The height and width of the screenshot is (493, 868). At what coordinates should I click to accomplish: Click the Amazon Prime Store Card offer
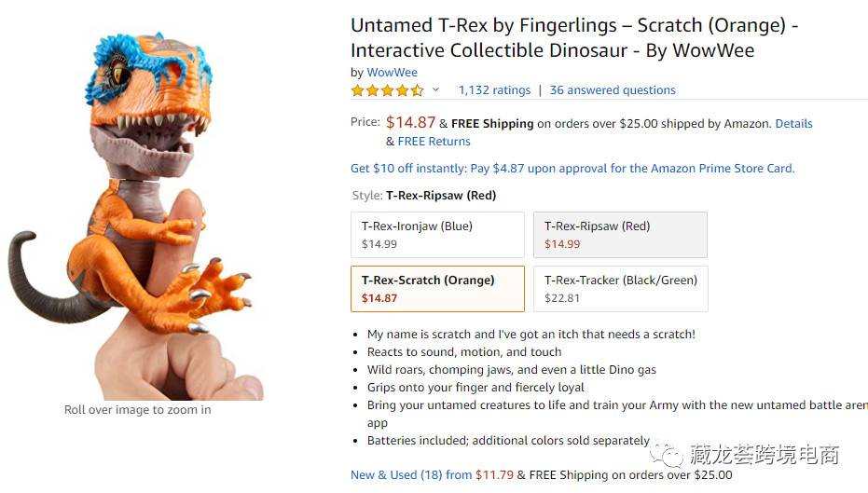[x=572, y=169]
